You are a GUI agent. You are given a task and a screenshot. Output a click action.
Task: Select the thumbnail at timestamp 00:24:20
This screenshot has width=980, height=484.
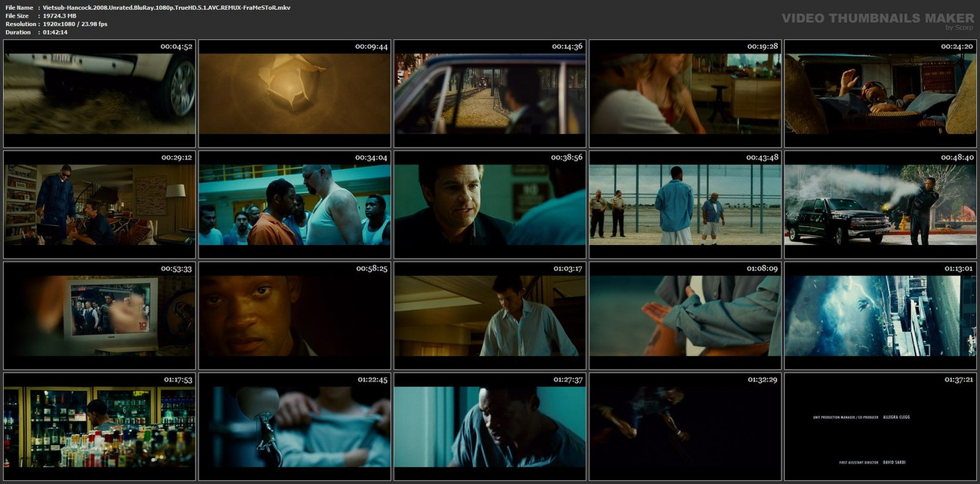click(x=880, y=93)
